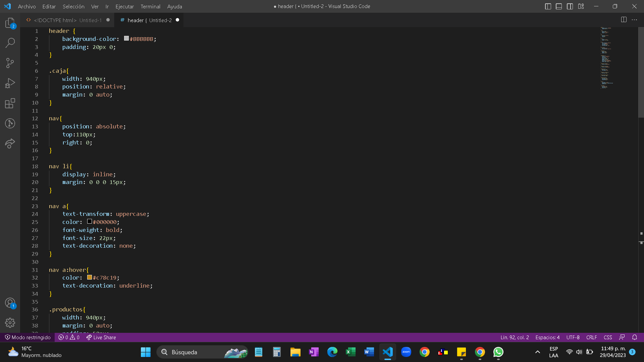Change end of line sequence CRLF
Screen dimensions: 644x362
[591, 337]
